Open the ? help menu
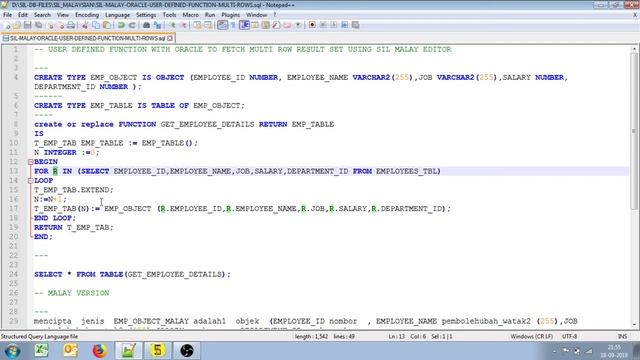Viewport: 640px width, 360px height. tap(275, 15)
